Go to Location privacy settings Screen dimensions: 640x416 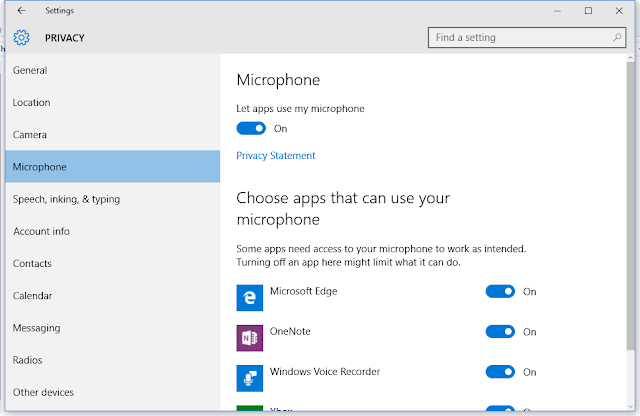coord(32,102)
